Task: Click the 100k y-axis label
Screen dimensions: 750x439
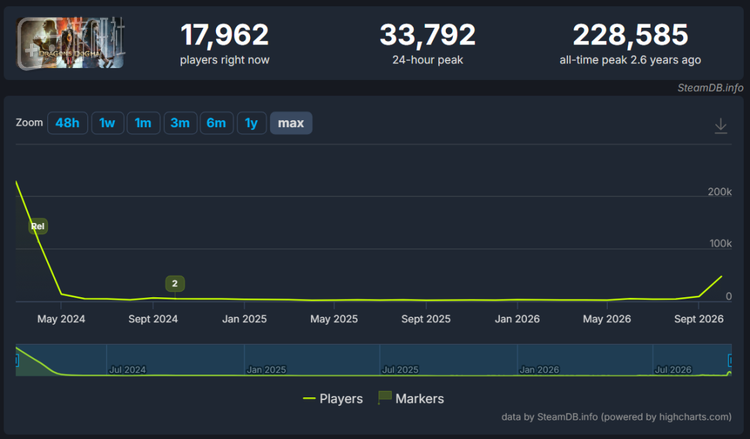Action: [x=720, y=243]
